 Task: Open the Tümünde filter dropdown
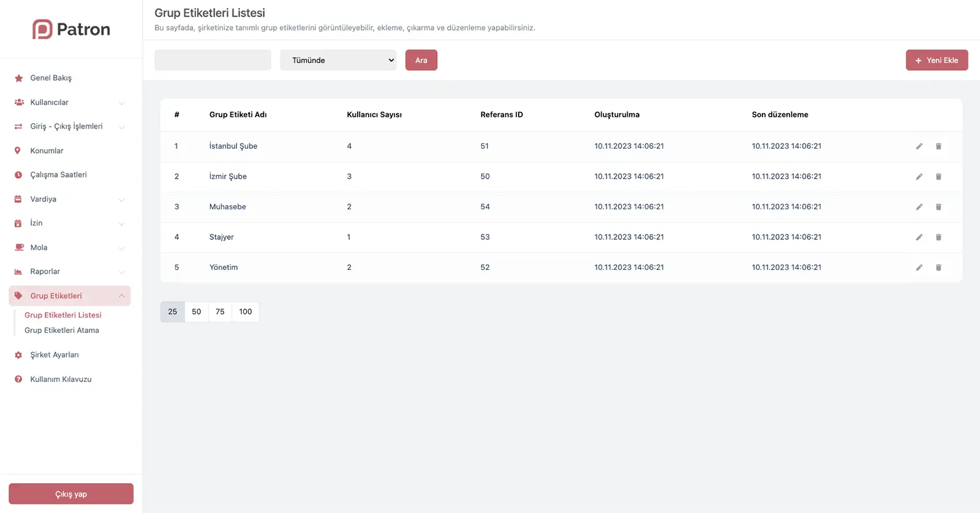coord(338,60)
